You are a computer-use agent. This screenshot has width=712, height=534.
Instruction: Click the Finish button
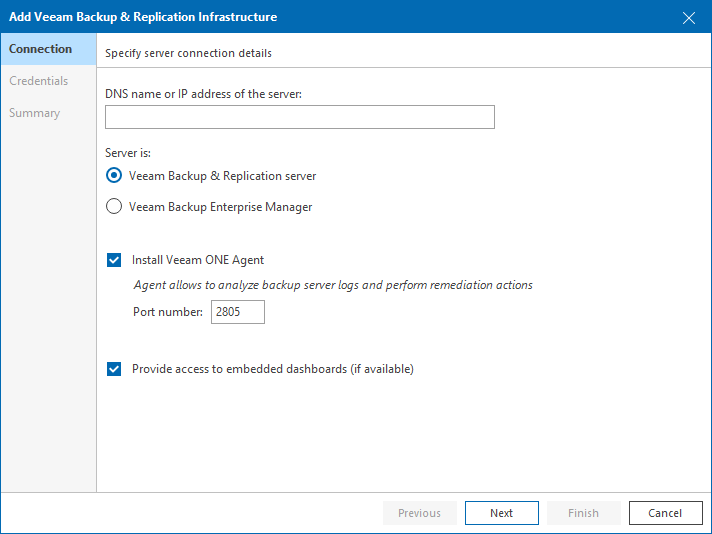(583, 513)
